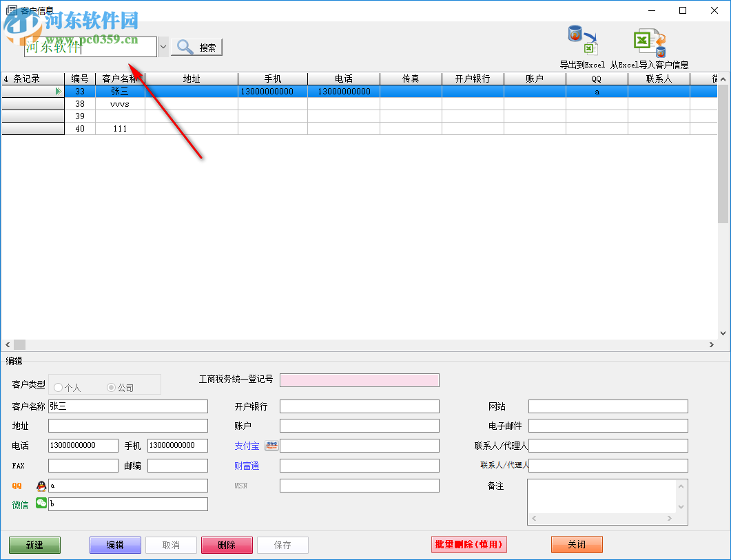731x560 pixels.
Task: Click the blue 编辑 button
Action: pos(115,545)
